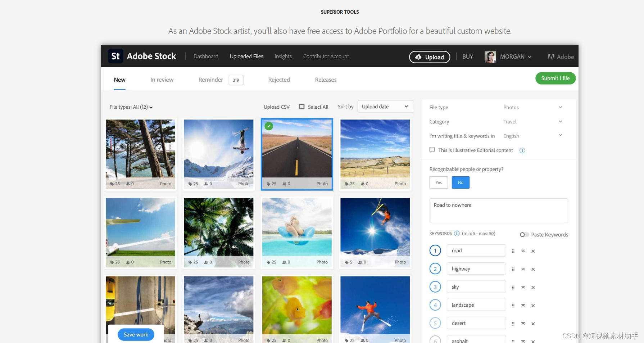Move 'landscape' keyword to top

click(523, 305)
